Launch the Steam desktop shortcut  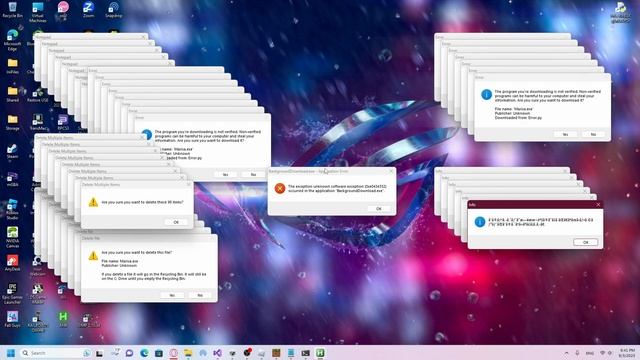point(12,150)
